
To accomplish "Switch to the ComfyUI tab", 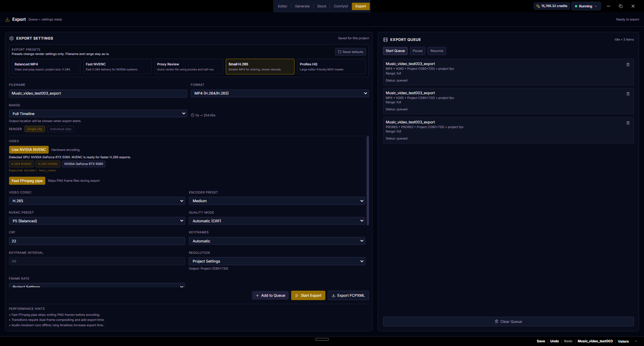I will click(x=341, y=6).
